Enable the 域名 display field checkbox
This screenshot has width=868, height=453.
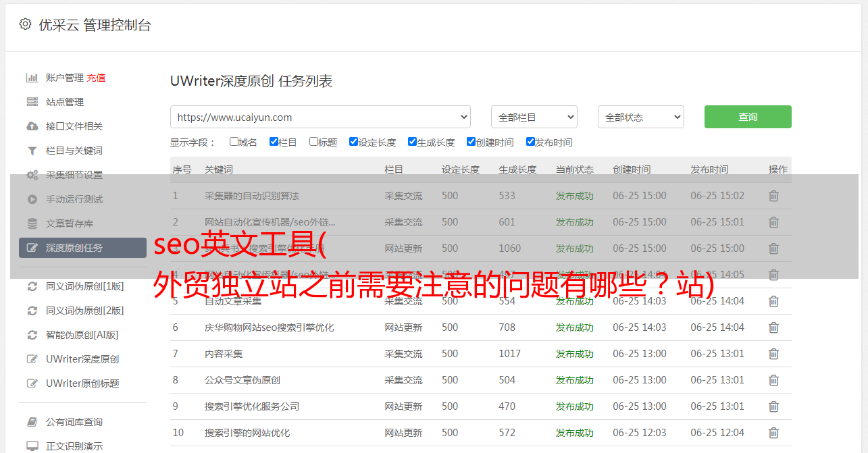pyautogui.click(x=234, y=142)
